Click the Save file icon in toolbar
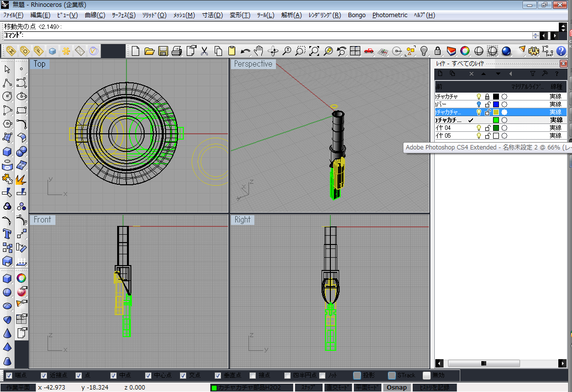Image resolution: width=572 pixels, height=392 pixels. (x=163, y=51)
